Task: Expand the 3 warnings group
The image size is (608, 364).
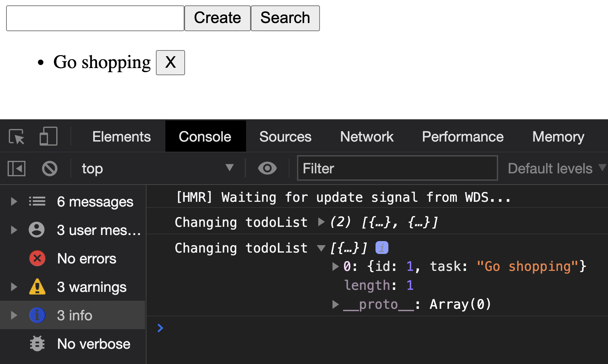Action: [14, 287]
